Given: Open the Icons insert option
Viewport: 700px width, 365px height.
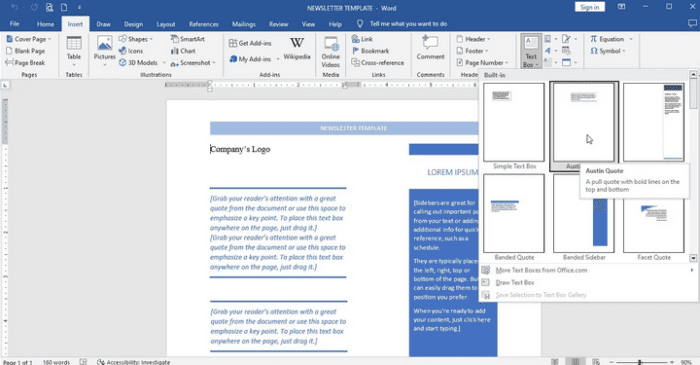Looking at the screenshot, I should pyautogui.click(x=131, y=51).
